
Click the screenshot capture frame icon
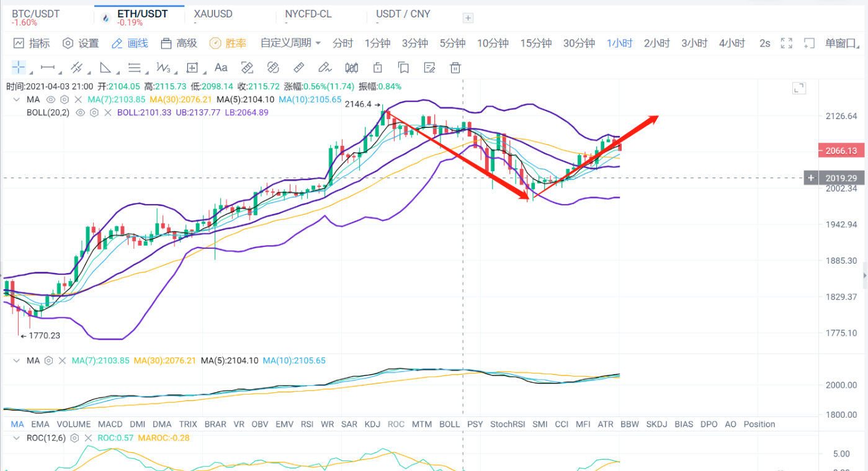[x=809, y=43]
